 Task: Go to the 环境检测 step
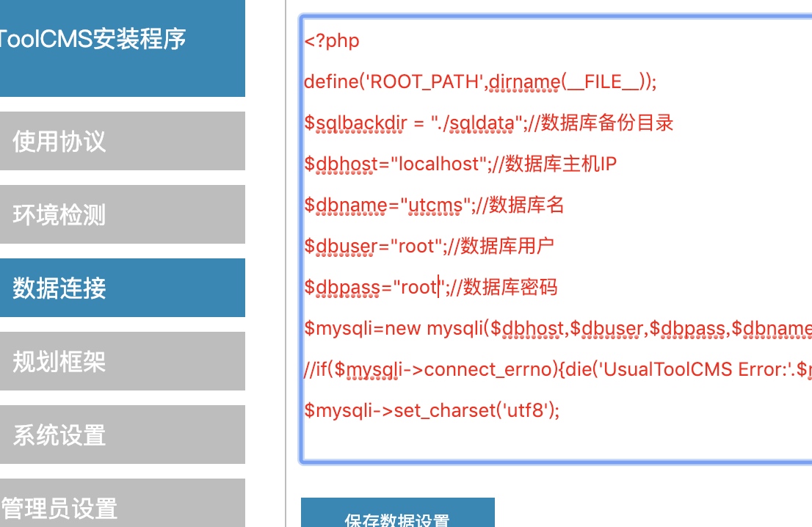click(122, 214)
